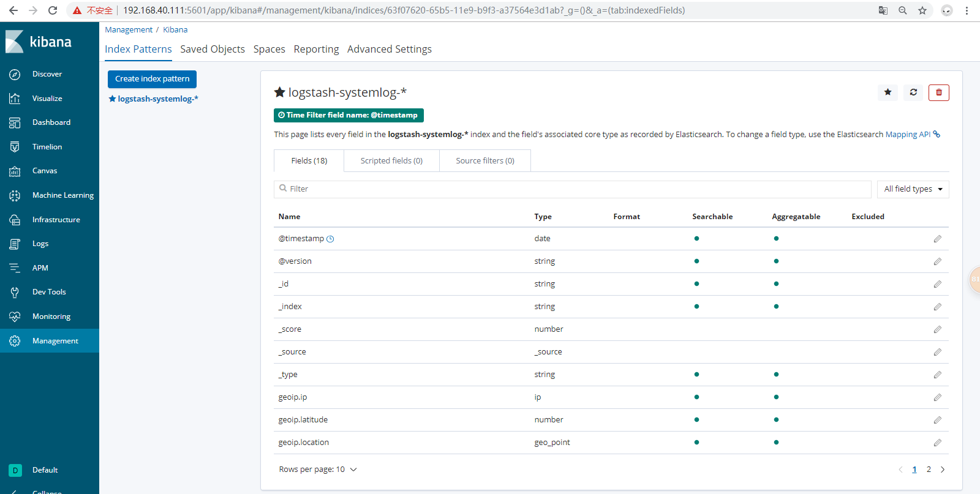
Task: Open the All field types dropdown
Action: pos(913,189)
